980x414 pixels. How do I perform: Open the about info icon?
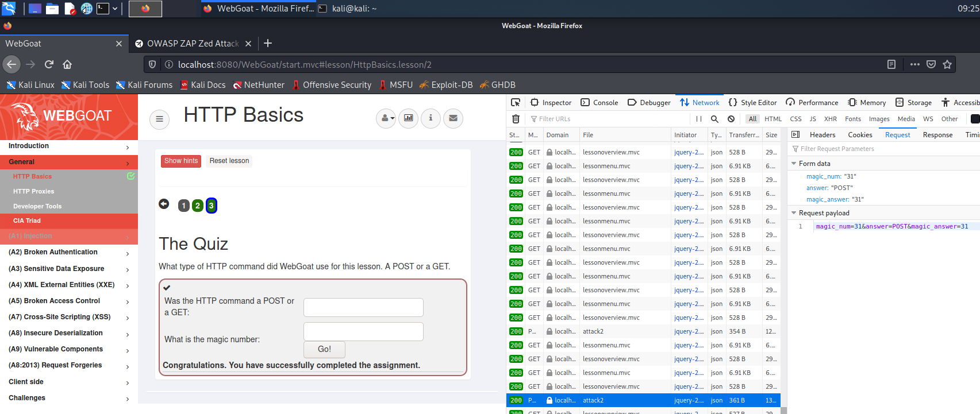click(431, 118)
